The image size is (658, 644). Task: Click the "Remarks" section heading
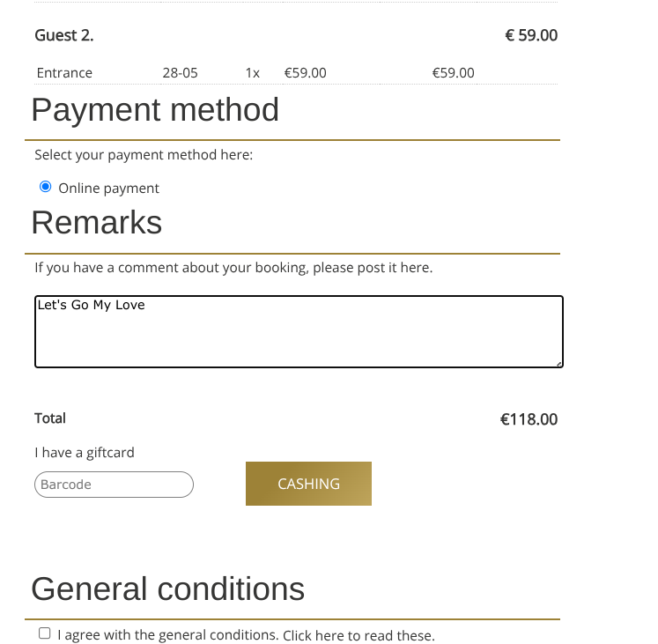tap(97, 223)
